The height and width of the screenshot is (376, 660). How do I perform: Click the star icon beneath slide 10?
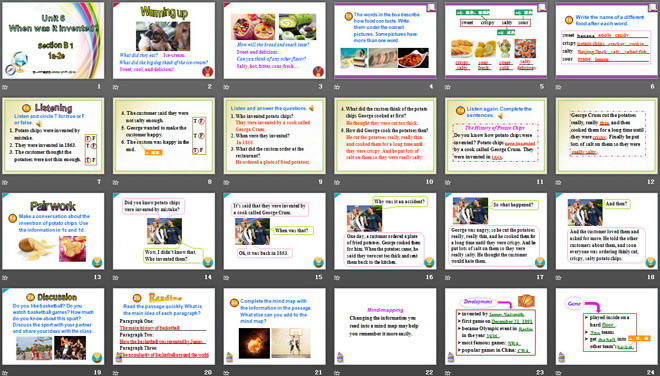click(x=337, y=182)
